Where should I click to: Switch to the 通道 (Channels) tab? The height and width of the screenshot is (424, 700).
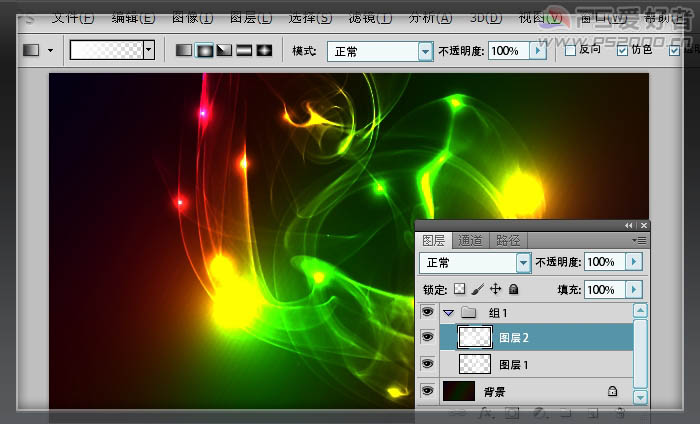click(470, 240)
